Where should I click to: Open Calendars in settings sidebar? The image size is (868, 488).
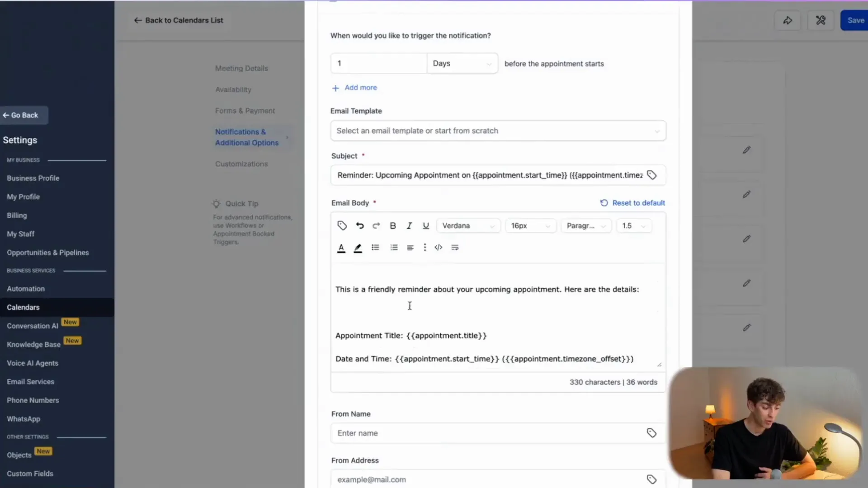[x=57, y=307]
